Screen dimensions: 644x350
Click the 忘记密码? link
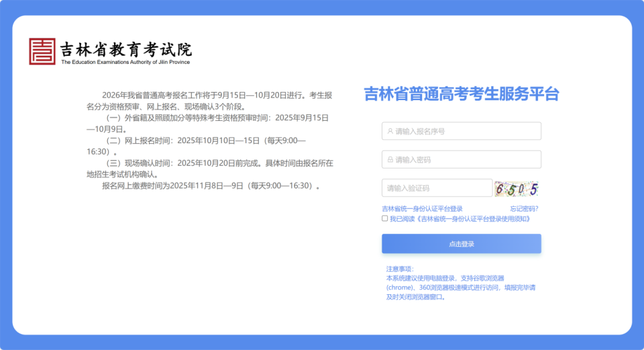click(x=524, y=209)
